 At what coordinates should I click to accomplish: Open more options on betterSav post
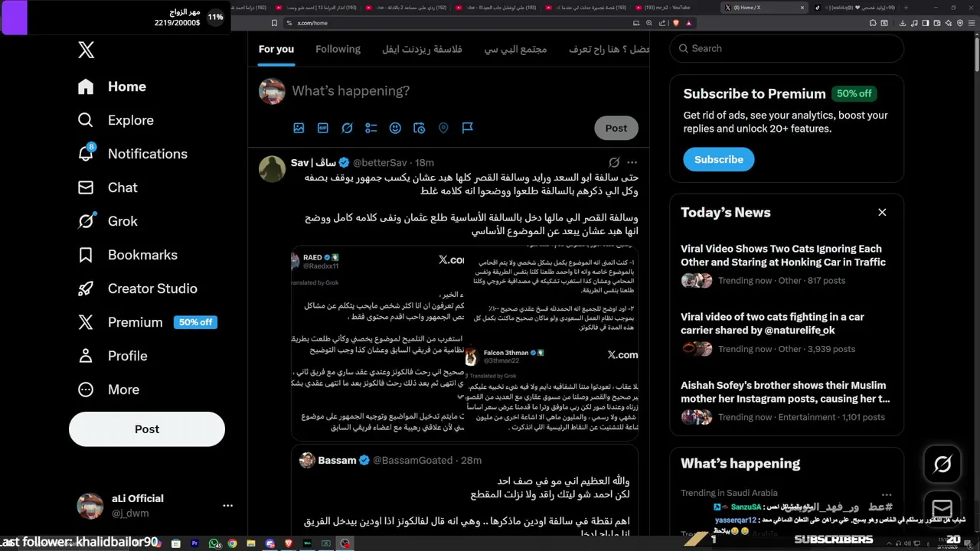tap(632, 162)
